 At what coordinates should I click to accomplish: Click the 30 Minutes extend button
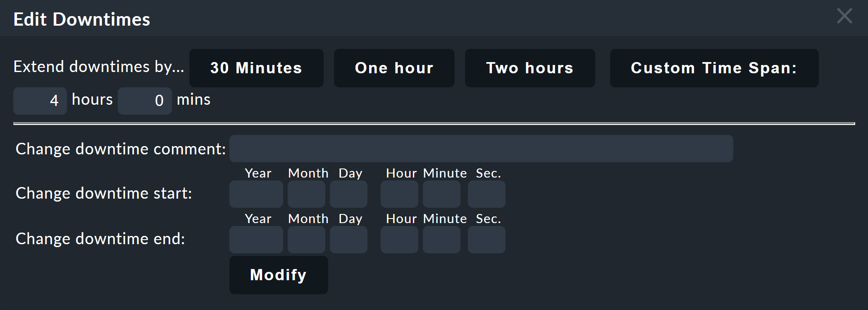[x=256, y=68]
